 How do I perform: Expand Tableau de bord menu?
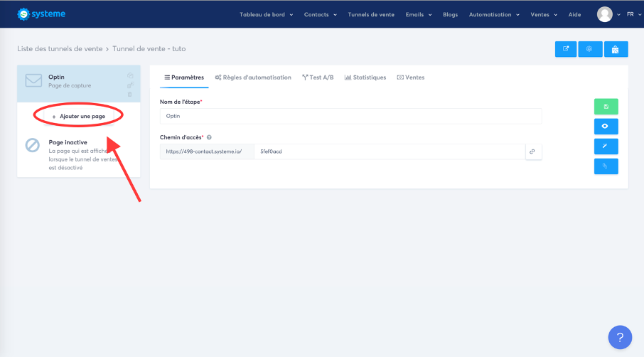pos(266,14)
